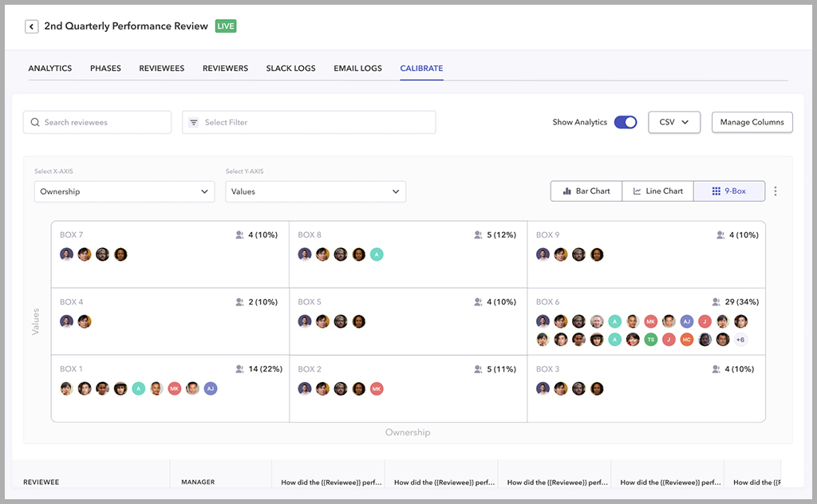The image size is (817, 504).
Task: Select the teal 'A' avatar in Box 8
Action: [x=377, y=254]
